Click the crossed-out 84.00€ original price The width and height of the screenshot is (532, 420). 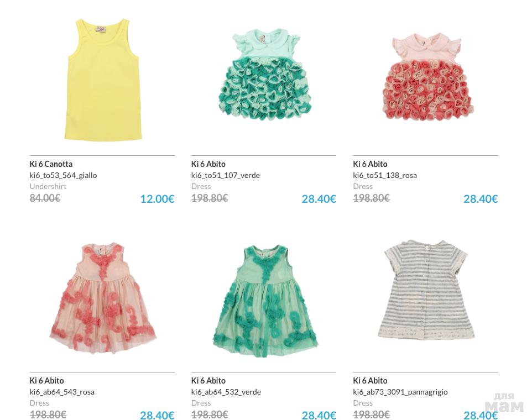(45, 198)
